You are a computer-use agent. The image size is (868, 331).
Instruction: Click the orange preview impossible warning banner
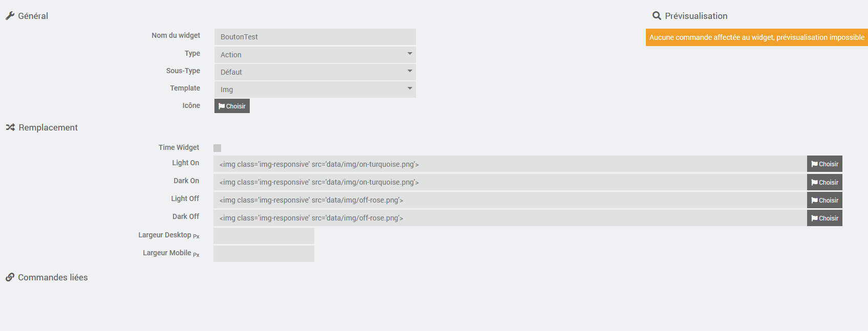[x=756, y=37]
